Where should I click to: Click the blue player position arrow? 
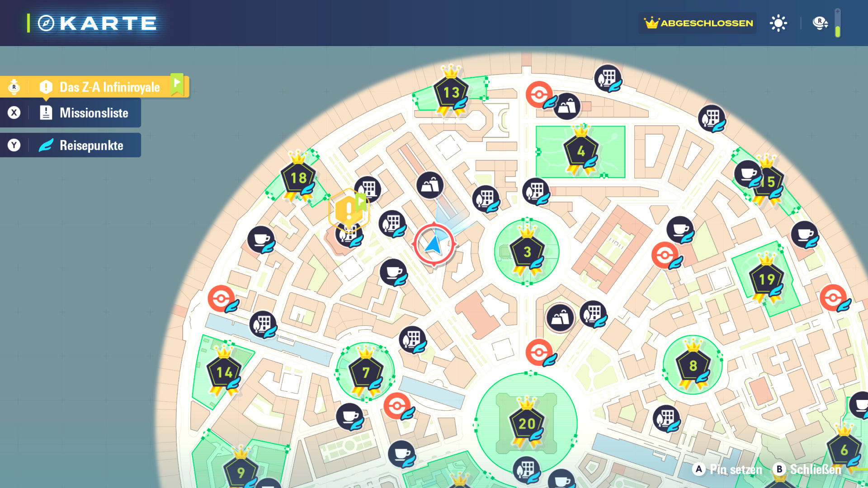(434, 244)
